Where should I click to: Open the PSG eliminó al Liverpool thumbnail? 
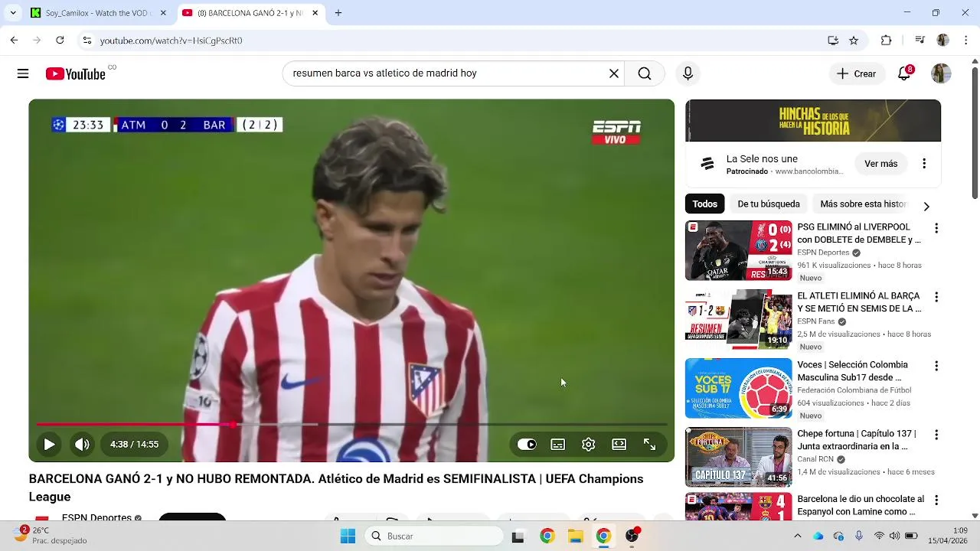[x=738, y=250]
